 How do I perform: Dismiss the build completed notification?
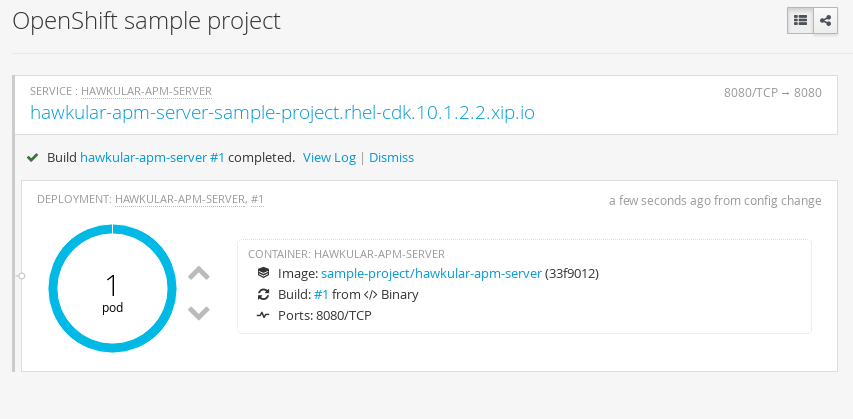392,158
